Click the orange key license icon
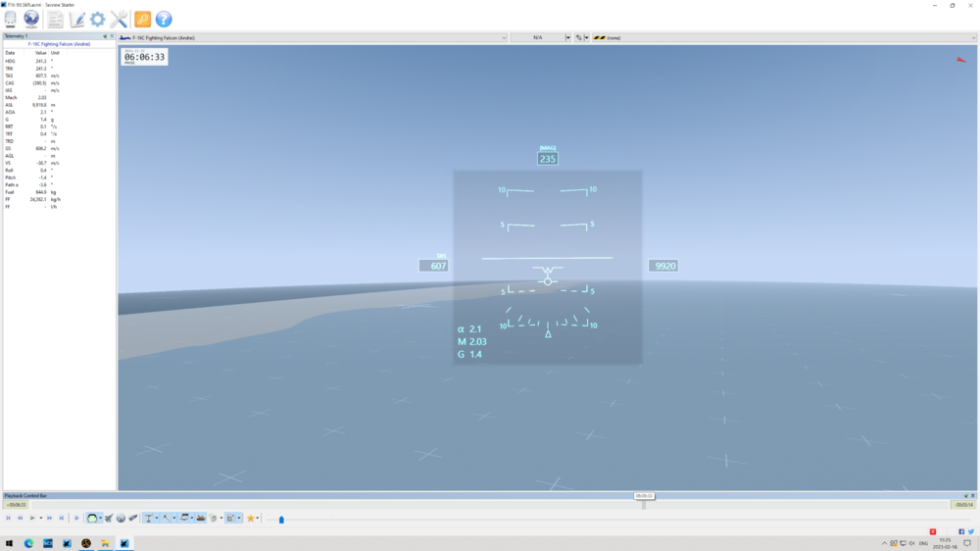 click(x=142, y=20)
